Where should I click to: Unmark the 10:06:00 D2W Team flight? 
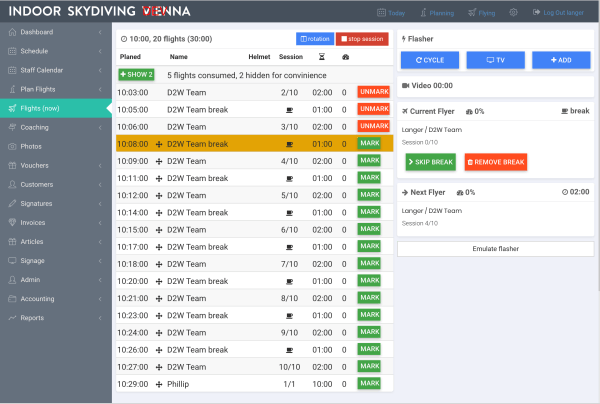click(374, 126)
